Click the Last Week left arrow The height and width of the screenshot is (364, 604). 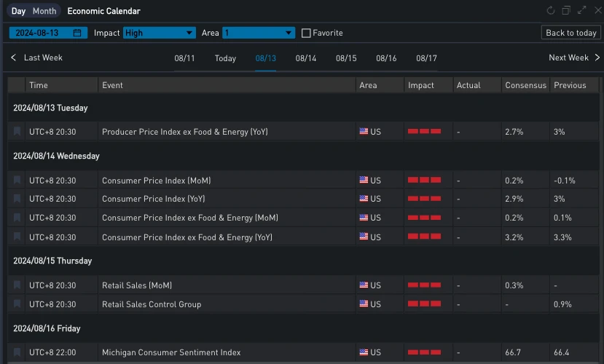pyautogui.click(x=14, y=58)
